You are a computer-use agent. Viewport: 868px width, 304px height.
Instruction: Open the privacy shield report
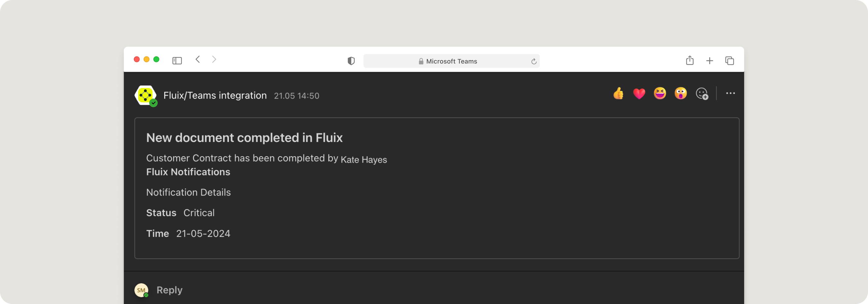[x=351, y=61]
